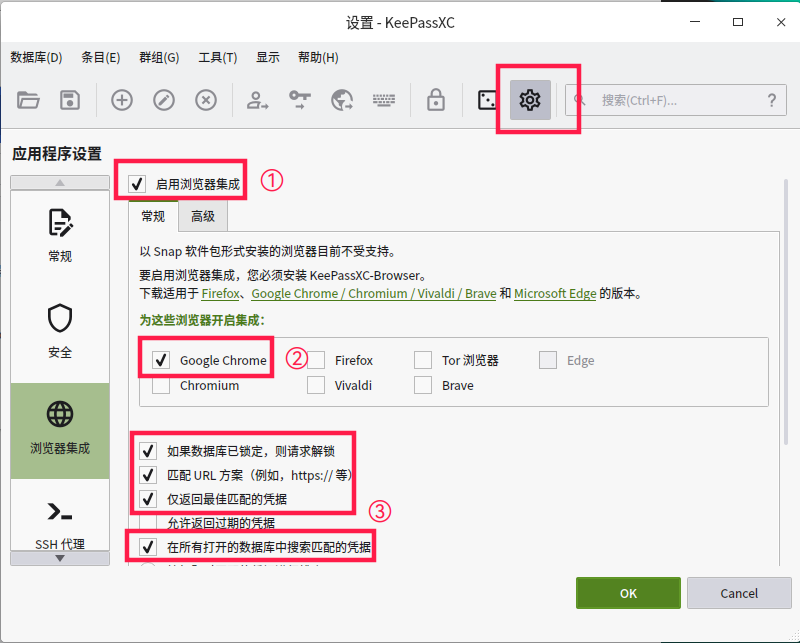Click the settings gear icon in toolbar
This screenshot has width=800, height=643.
[x=530, y=100]
